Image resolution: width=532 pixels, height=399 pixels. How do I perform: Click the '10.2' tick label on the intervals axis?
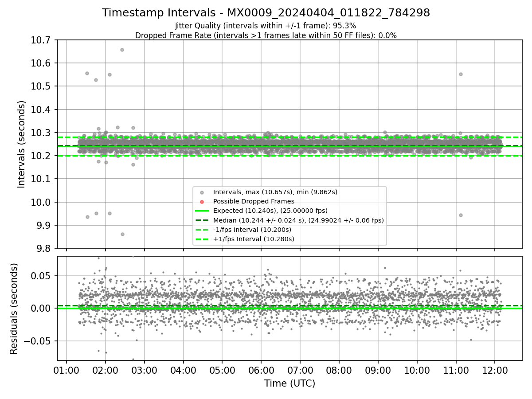coord(41,156)
